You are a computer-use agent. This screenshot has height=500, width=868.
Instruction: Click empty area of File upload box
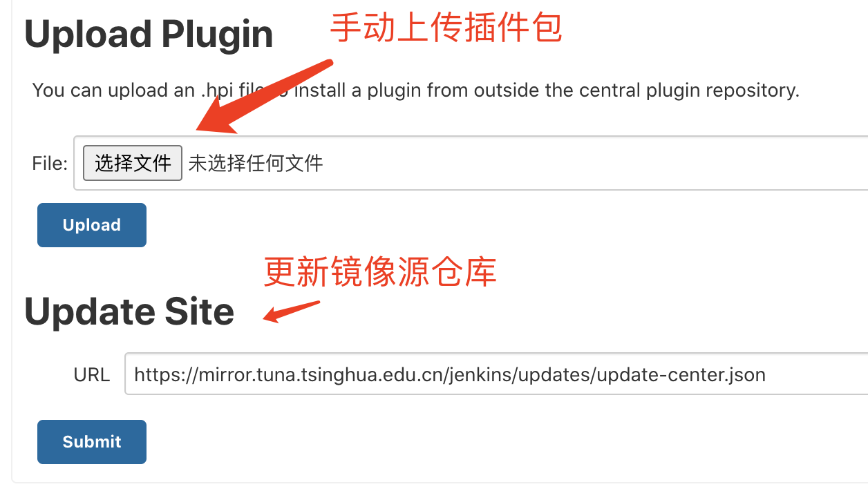(x=594, y=163)
